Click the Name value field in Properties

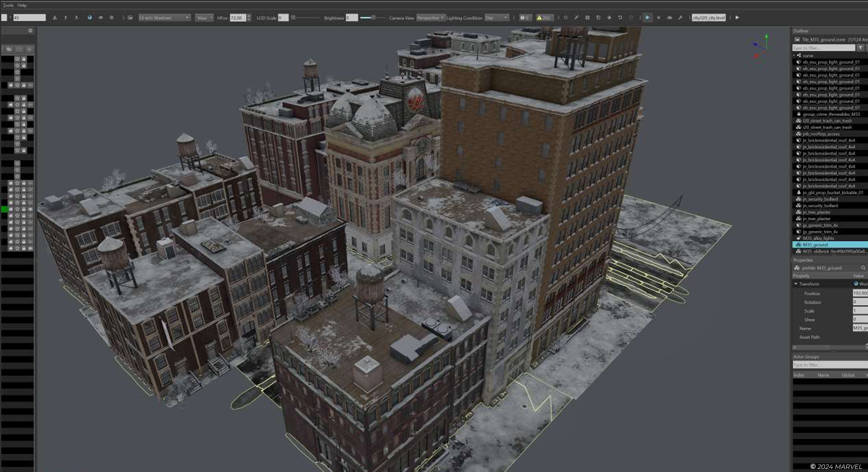tap(861, 328)
